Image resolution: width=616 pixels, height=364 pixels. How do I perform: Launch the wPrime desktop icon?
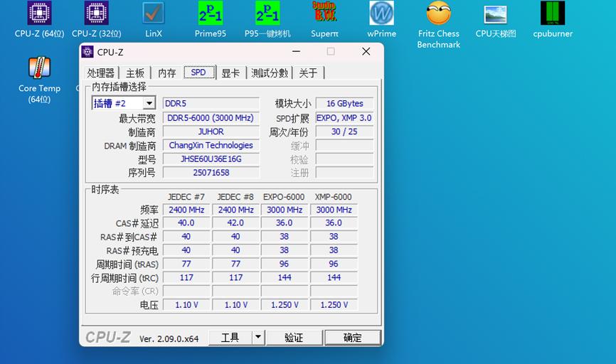381,20
